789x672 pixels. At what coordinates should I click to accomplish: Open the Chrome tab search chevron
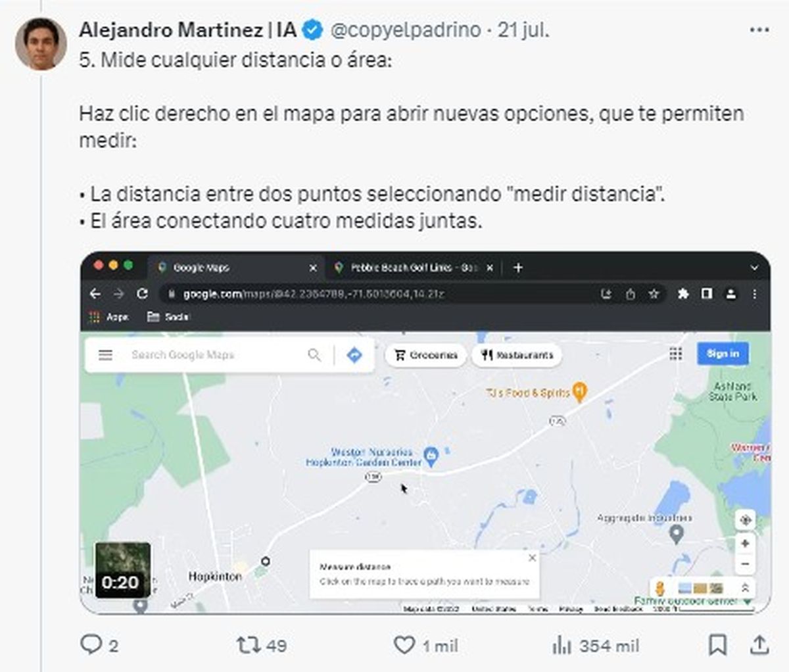pyautogui.click(x=755, y=268)
